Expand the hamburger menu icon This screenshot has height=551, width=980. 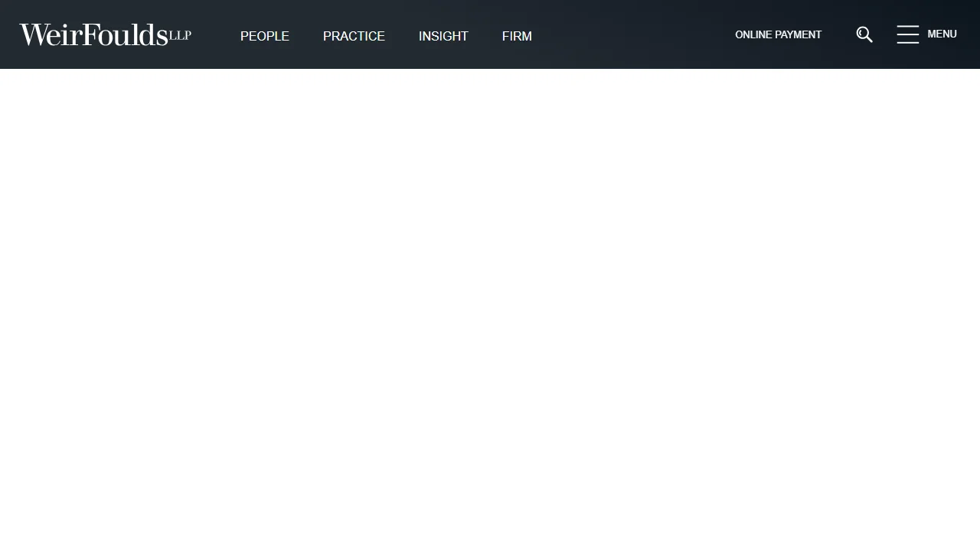908,34
